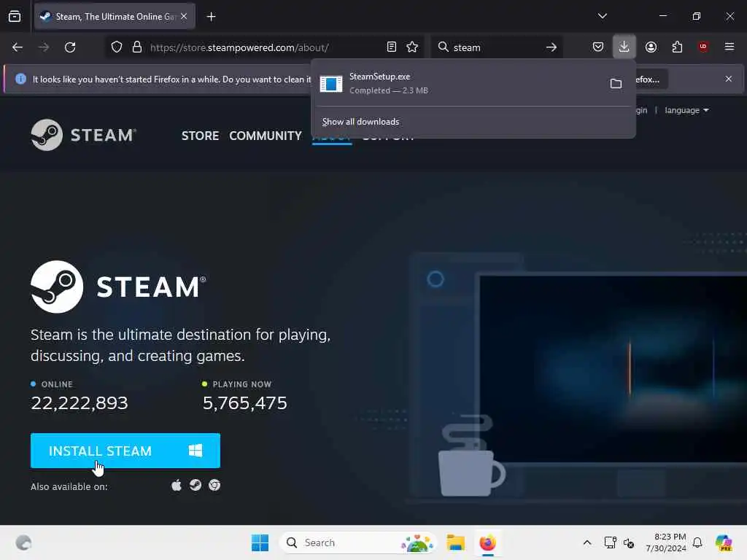The height and width of the screenshot is (560, 747).
Task: Reload the Steam about page
Action: pos(70,47)
